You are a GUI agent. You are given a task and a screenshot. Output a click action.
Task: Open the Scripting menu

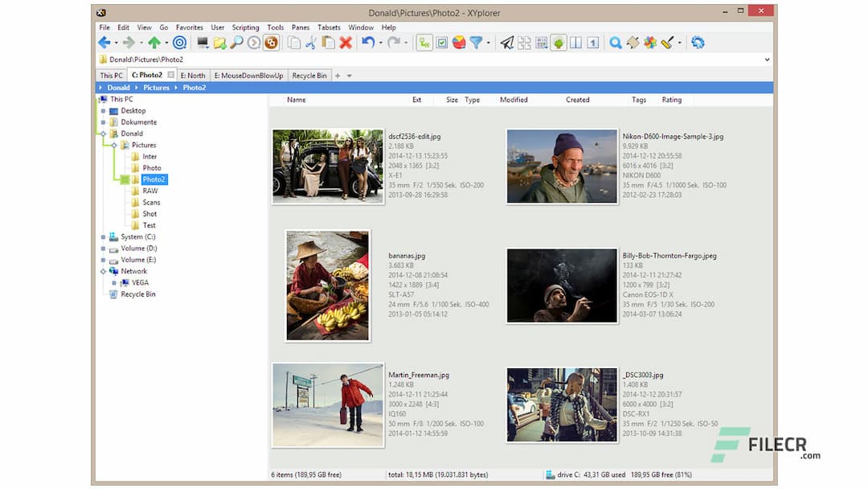pyautogui.click(x=245, y=27)
